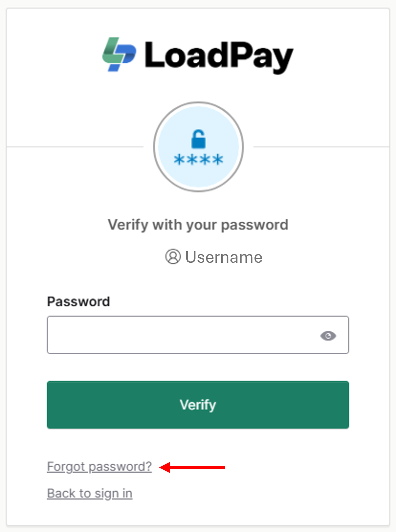Click the LoadPay wordmark text

[219, 57]
